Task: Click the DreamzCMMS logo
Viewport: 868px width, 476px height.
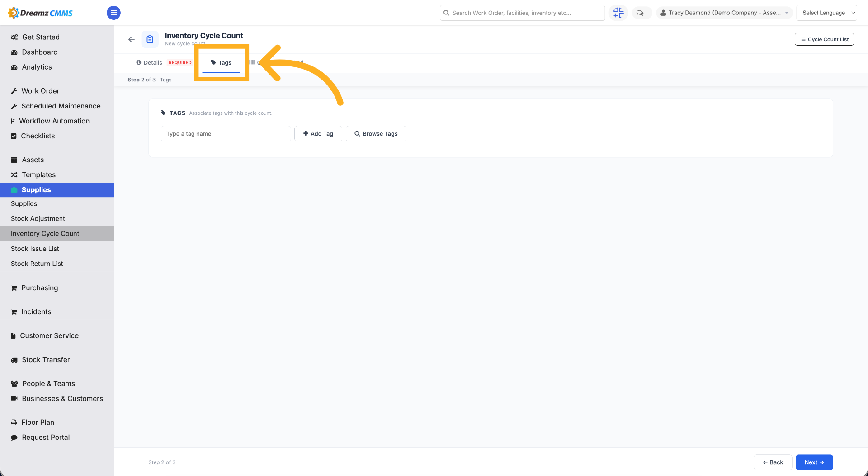Action: tap(41, 13)
